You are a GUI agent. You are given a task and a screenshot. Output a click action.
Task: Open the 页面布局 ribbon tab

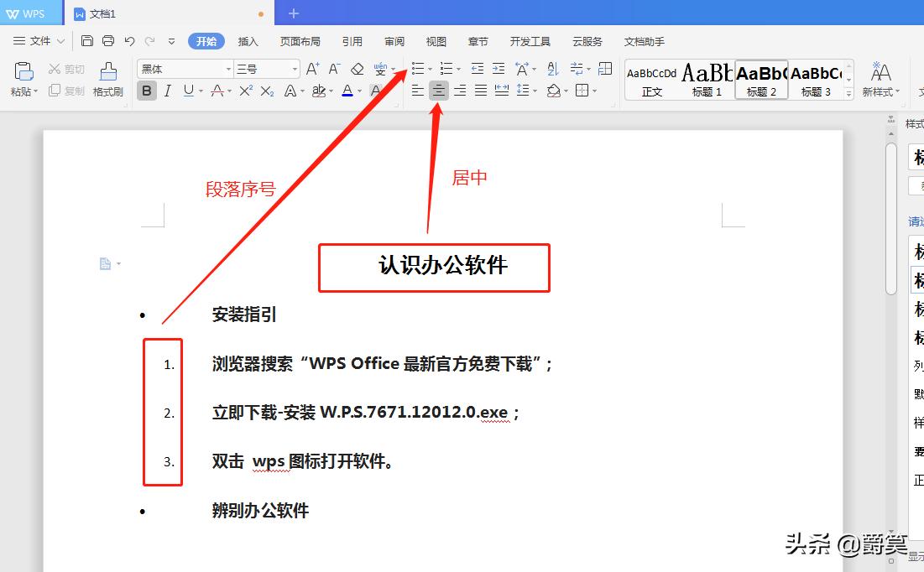click(300, 40)
